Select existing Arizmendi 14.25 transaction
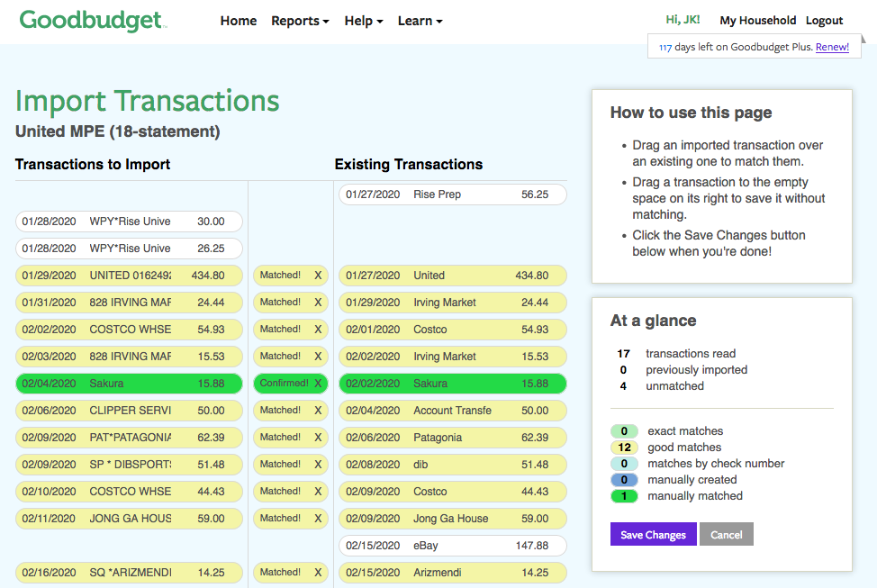 (x=453, y=573)
